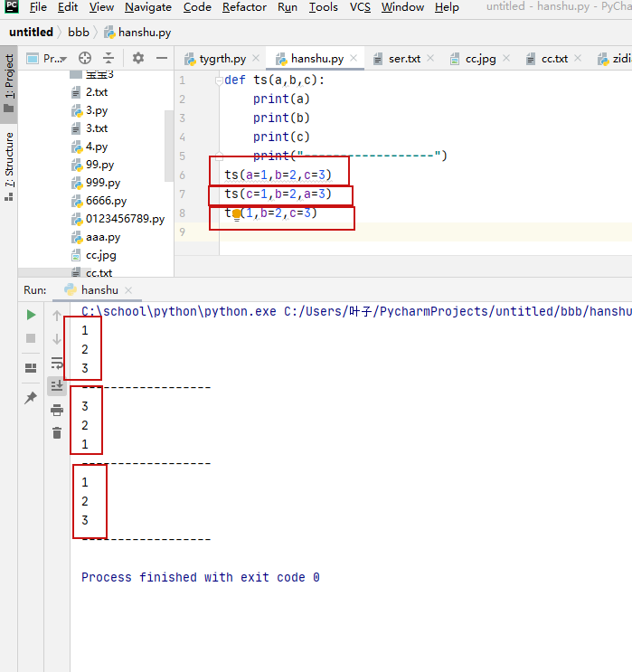632x672 pixels.
Task: Open the Run menu
Action: click(x=288, y=7)
